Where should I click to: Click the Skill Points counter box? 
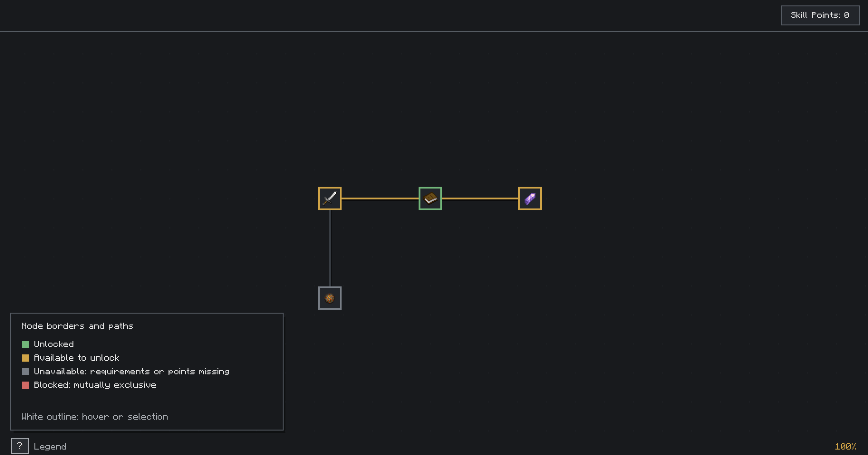click(x=820, y=15)
